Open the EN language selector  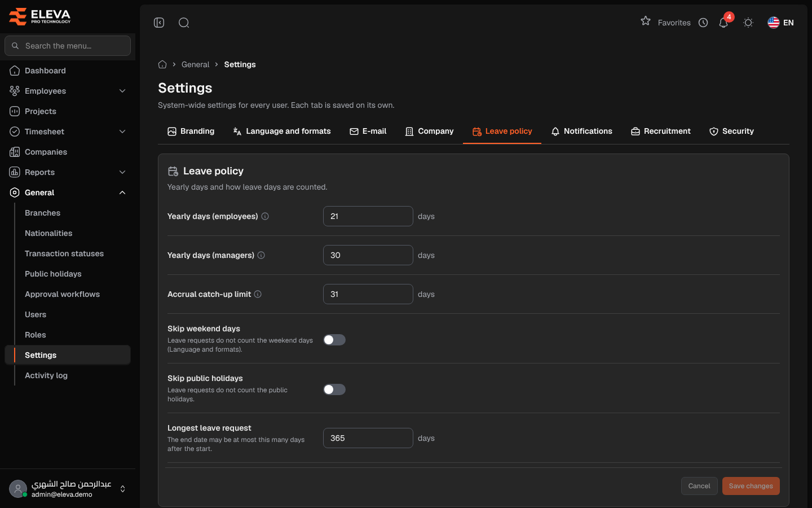pyautogui.click(x=780, y=23)
